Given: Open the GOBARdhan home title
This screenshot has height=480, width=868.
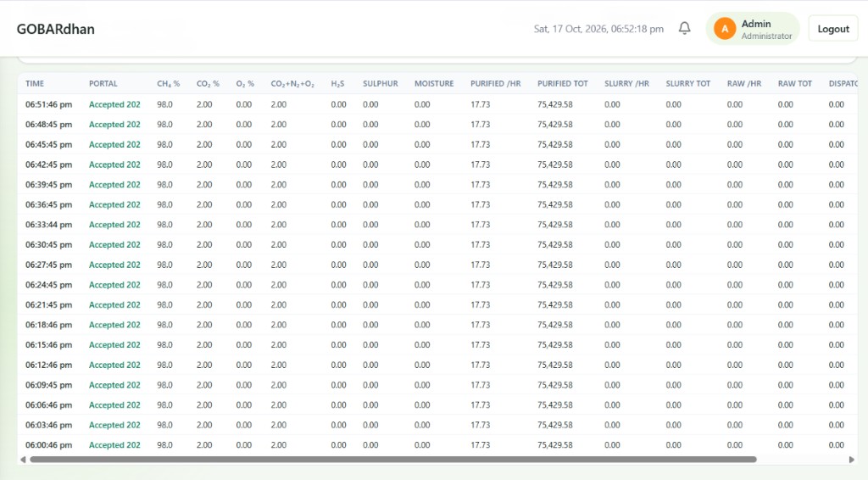Looking at the screenshot, I should (x=55, y=29).
